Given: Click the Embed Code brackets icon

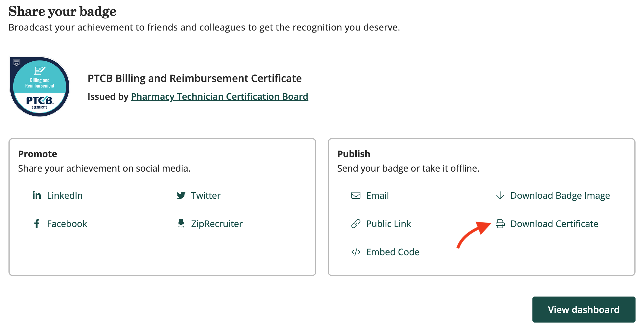Looking at the screenshot, I should point(356,252).
